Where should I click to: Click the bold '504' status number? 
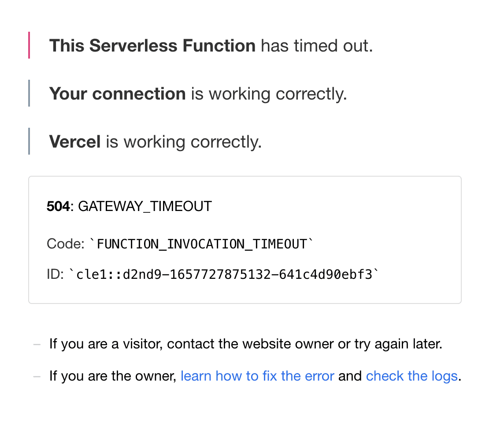pos(58,206)
